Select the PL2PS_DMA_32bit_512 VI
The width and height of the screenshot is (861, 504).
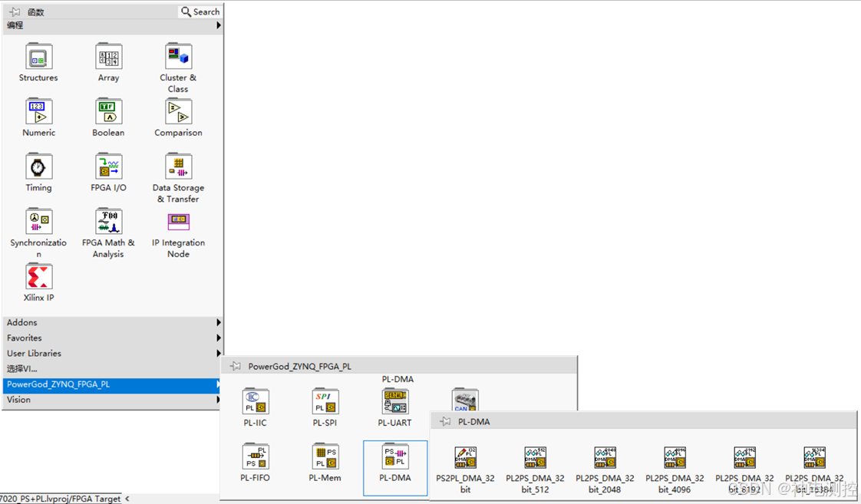pyautogui.click(x=535, y=457)
